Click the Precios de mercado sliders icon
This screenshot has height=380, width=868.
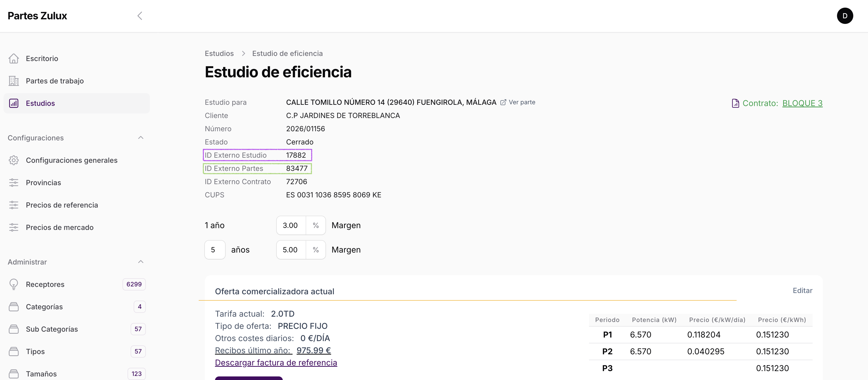(x=14, y=227)
